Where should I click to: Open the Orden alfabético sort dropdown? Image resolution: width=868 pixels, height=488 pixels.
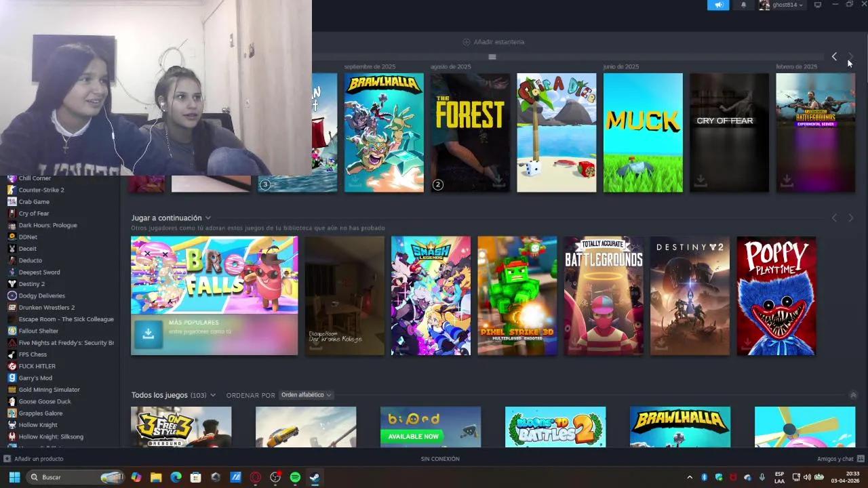click(306, 395)
